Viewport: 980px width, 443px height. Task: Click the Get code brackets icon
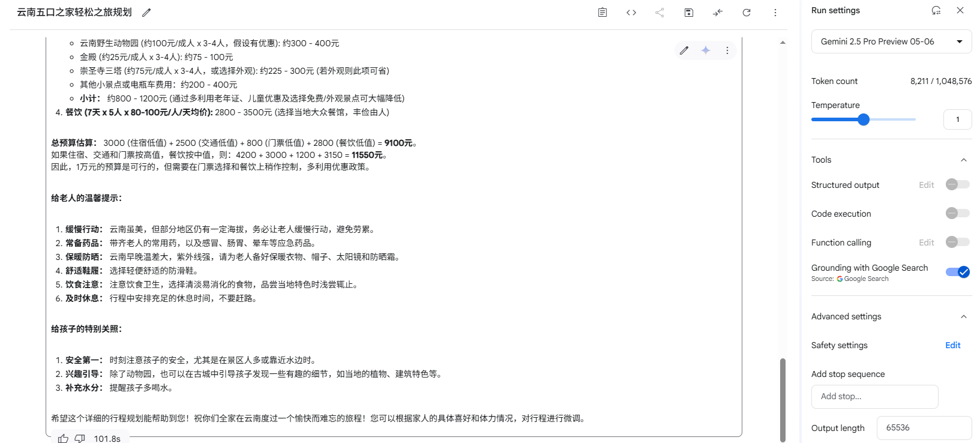pos(631,13)
